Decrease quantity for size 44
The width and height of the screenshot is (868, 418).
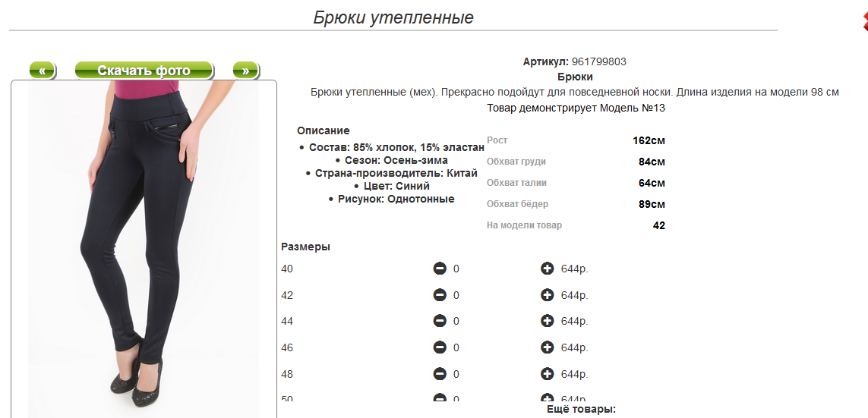click(440, 321)
